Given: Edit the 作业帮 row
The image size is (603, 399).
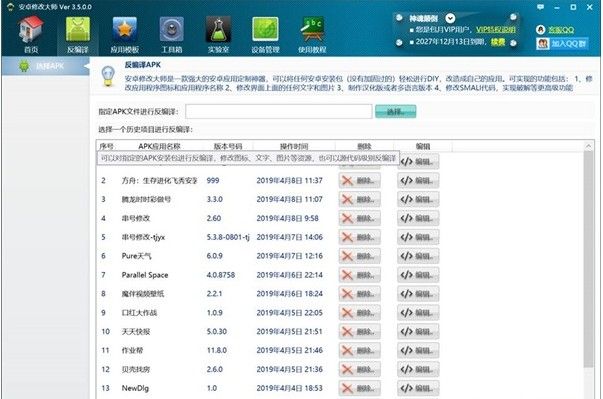Looking at the screenshot, I should tap(418, 350).
